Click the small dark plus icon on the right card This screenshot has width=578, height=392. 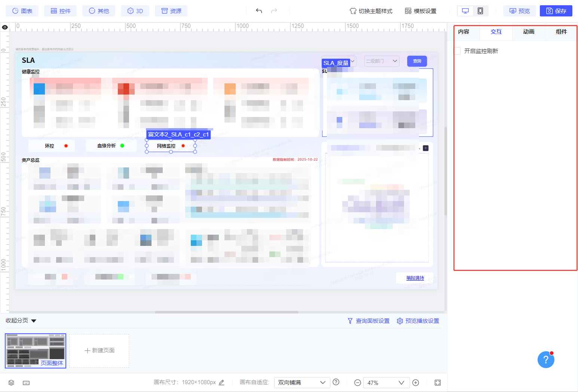[426, 148]
